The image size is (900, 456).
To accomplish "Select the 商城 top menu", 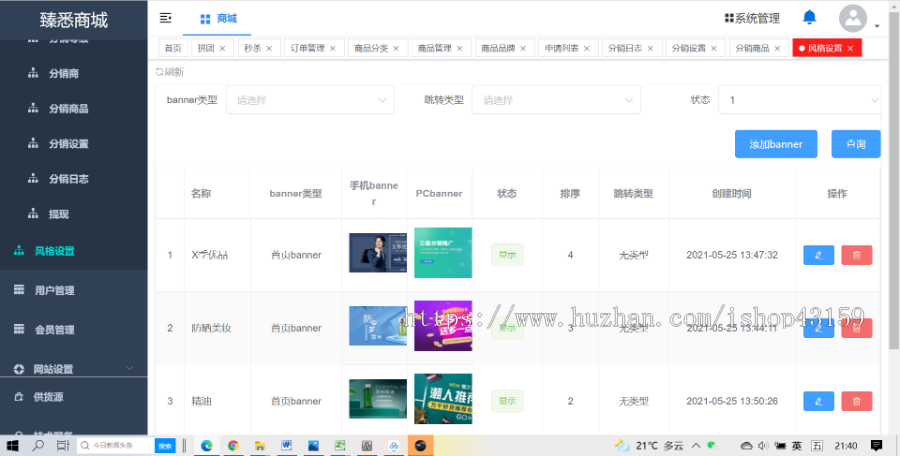I will coord(218,19).
